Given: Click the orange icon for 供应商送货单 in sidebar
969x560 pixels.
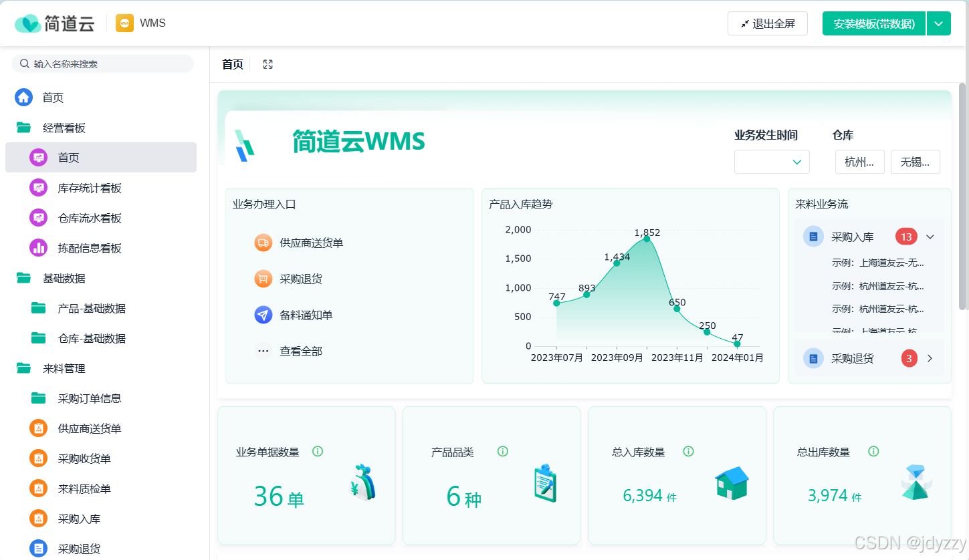Looking at the screenshot, I should pyautogui.click(x=39, y=428).
